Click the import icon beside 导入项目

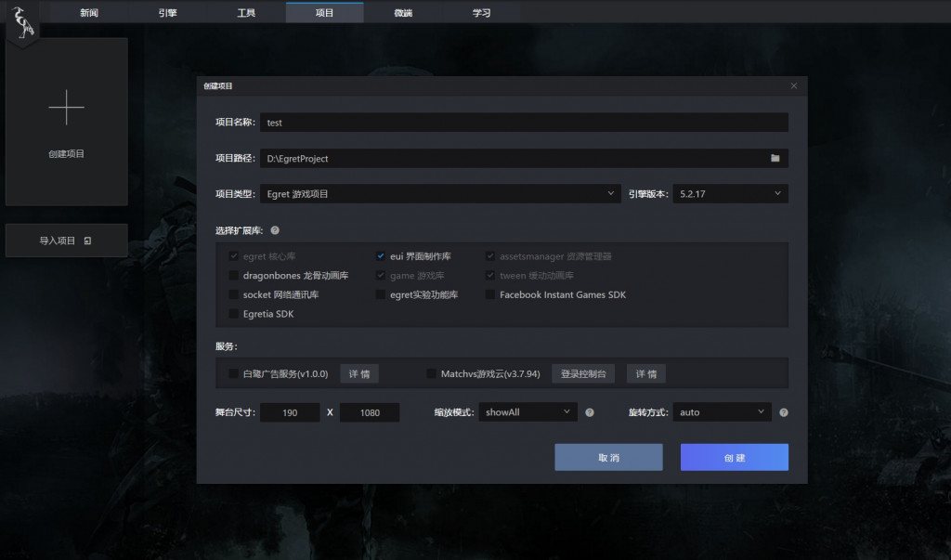tap(87, 241)
